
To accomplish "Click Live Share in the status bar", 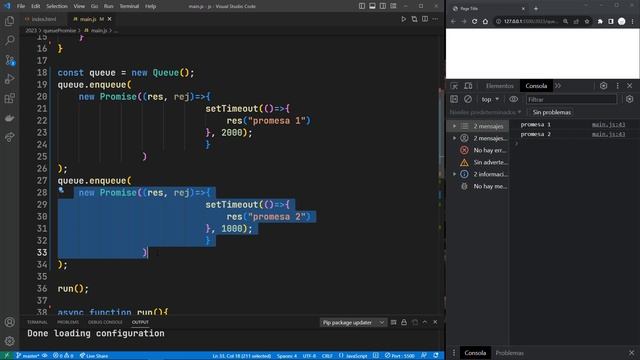I will click(94, 356).
